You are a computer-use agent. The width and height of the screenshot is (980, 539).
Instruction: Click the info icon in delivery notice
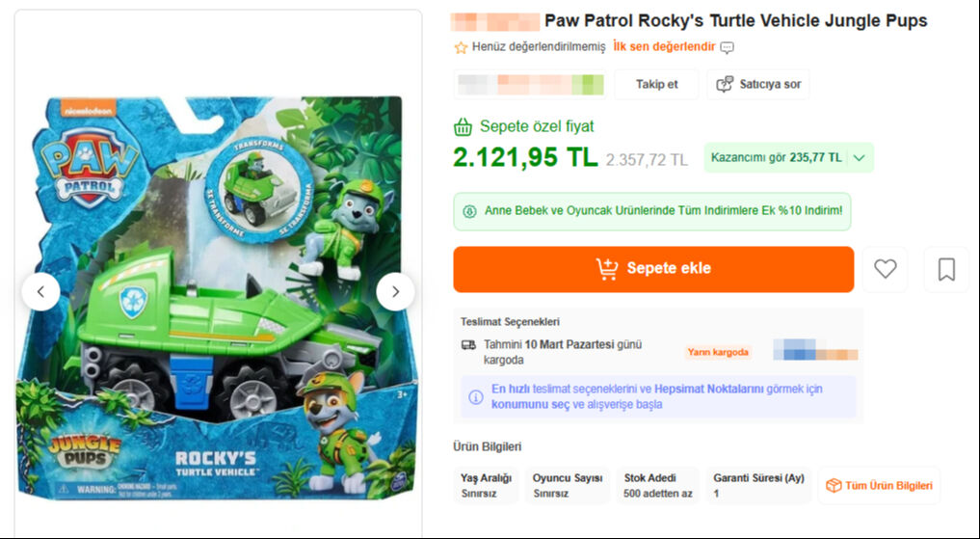point(475,396)
